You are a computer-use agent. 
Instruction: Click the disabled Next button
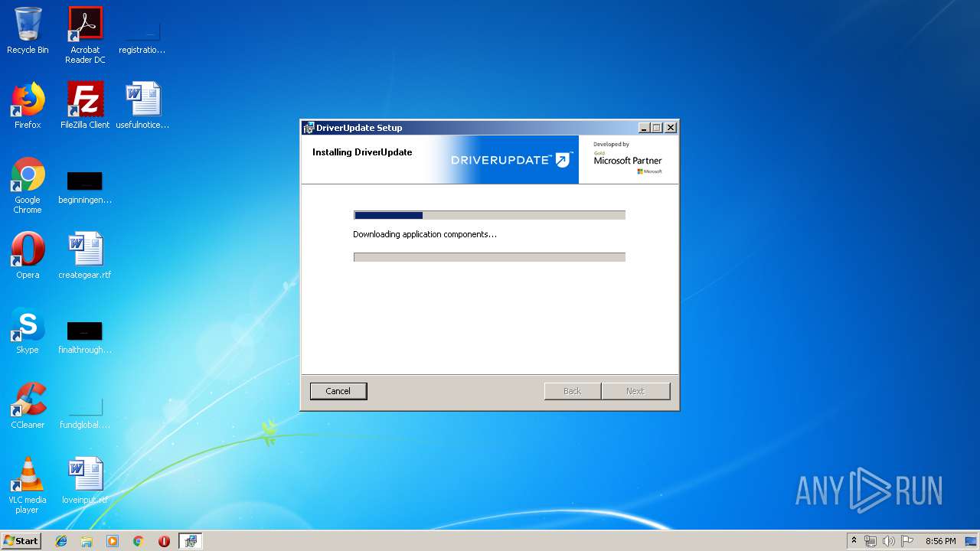pyautogui.click(x=635, y=391)
